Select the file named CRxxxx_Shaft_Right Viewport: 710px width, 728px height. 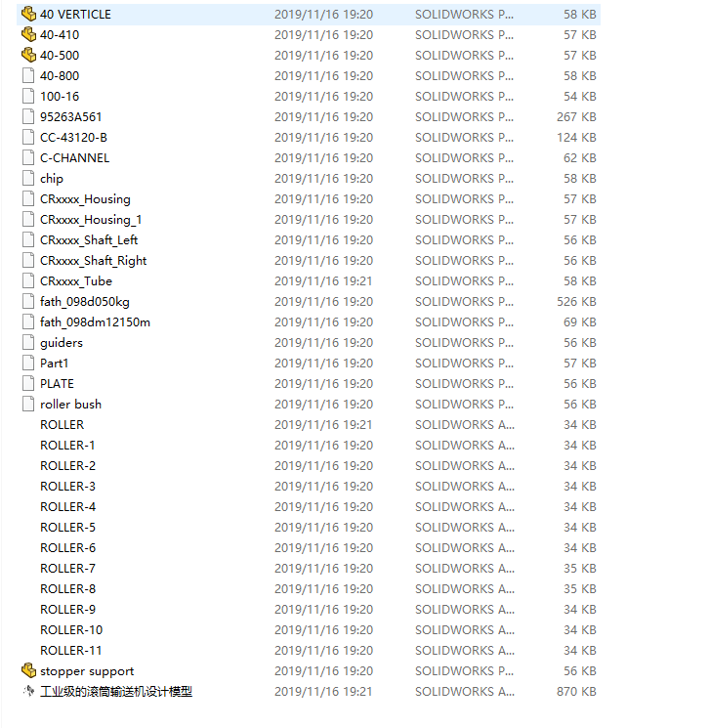tap(94, 261)
